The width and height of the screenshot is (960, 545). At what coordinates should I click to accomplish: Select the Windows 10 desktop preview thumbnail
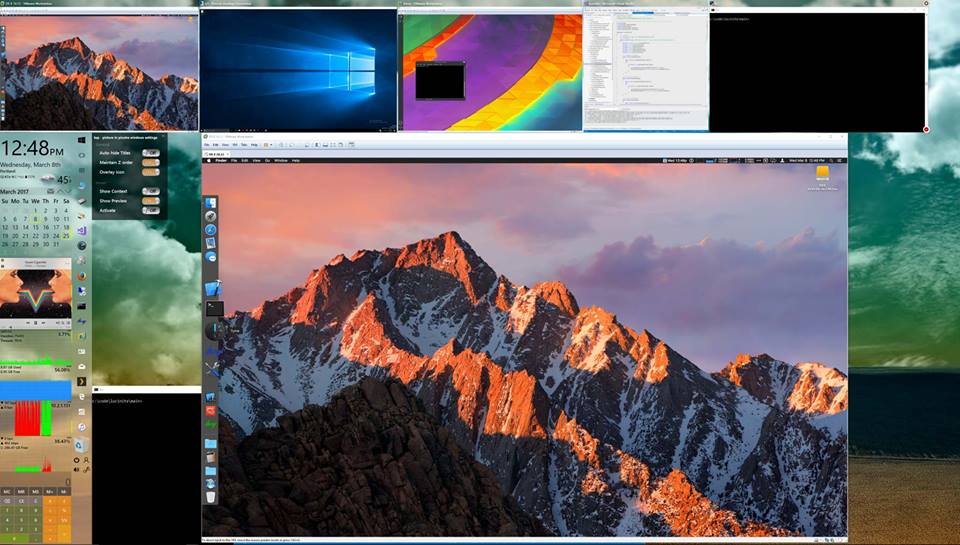pos(298,68)
